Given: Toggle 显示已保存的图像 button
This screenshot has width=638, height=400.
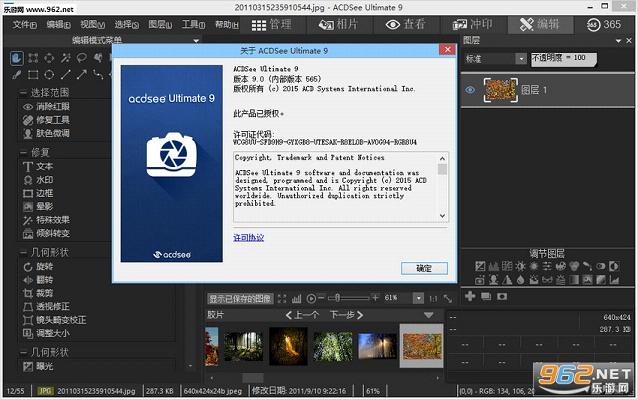Looking at the screenshot, I should click(240, 299).
